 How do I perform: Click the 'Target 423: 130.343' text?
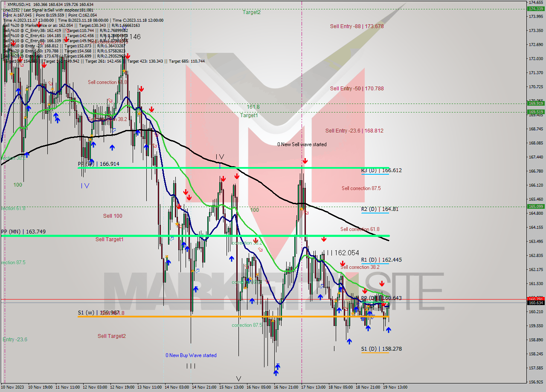point(145,61)
